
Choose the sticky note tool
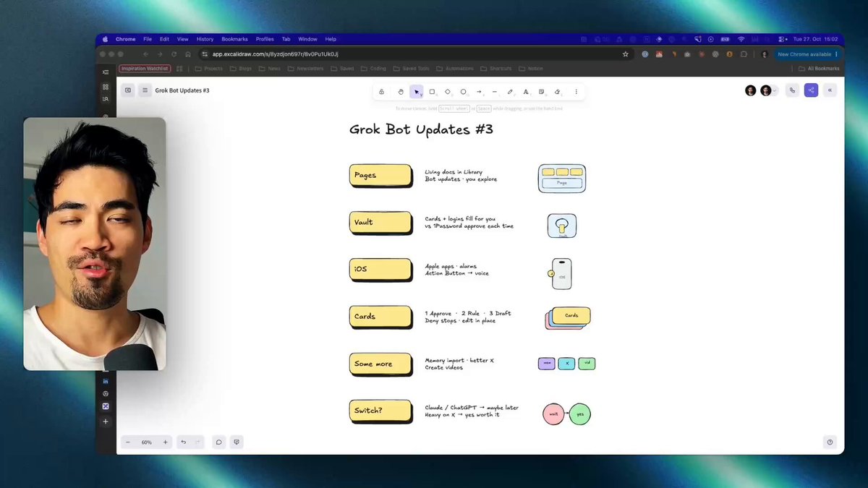point(542,92)
